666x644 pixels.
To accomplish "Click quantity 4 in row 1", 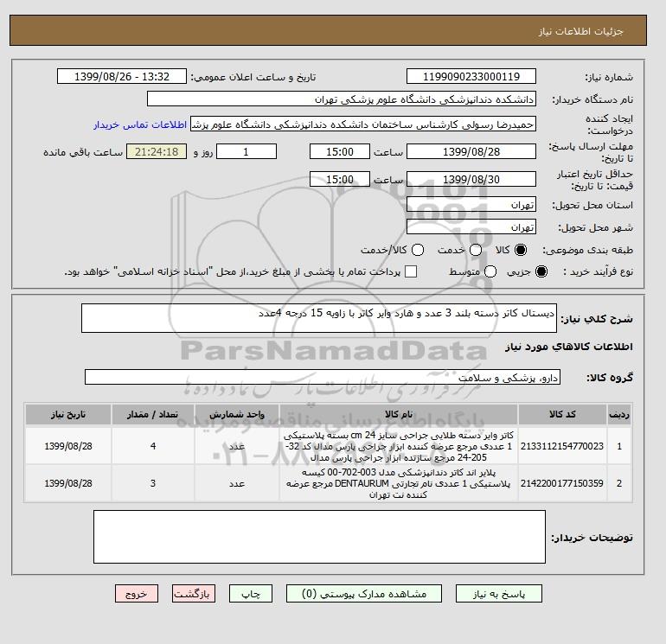I will coord(153,446).
